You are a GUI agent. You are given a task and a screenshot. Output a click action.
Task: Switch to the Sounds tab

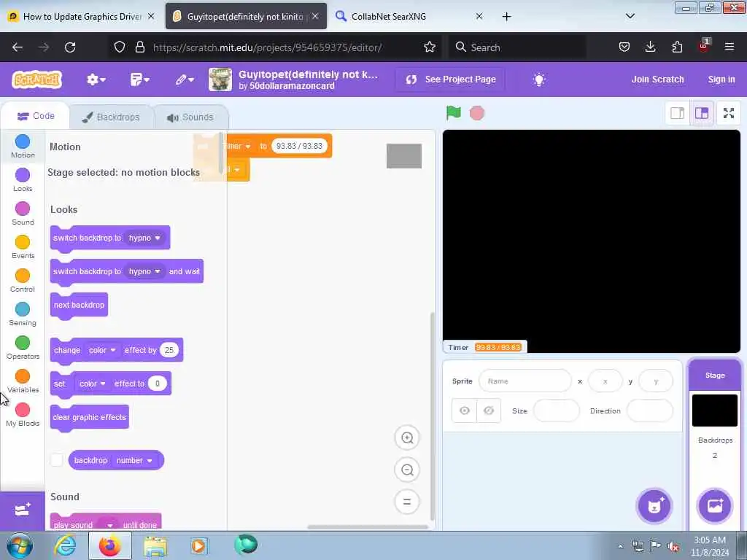tap(190, 117)
